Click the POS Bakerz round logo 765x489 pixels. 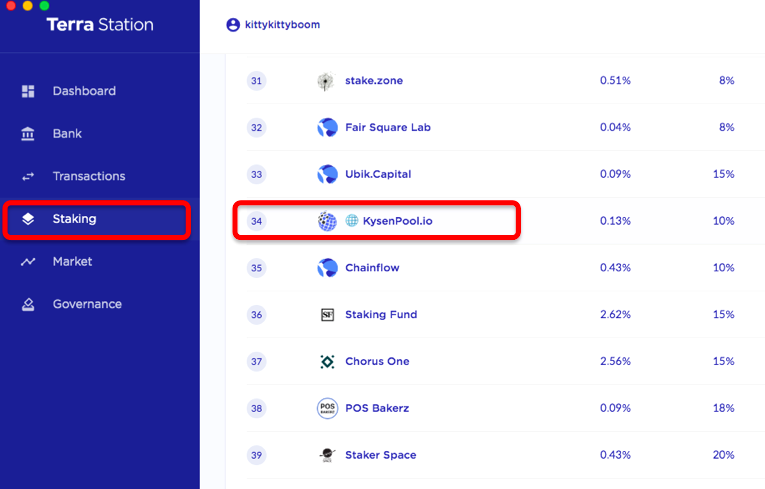pyautogui.click(x=327, y=408)
